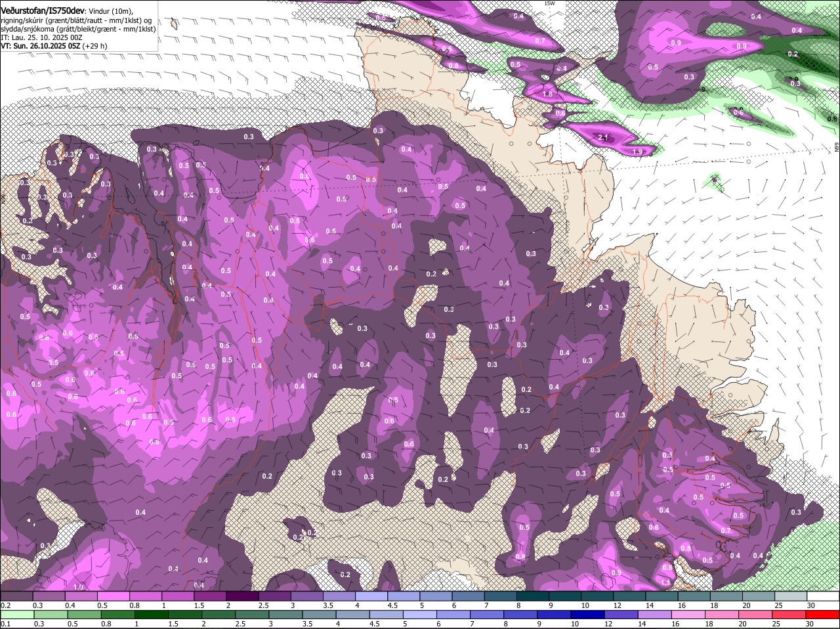The width and height of the screenshot is (840, 629).
Task: Click the lower legend swatch above 16
Action: pyautogui.click(x=689, y=615)
